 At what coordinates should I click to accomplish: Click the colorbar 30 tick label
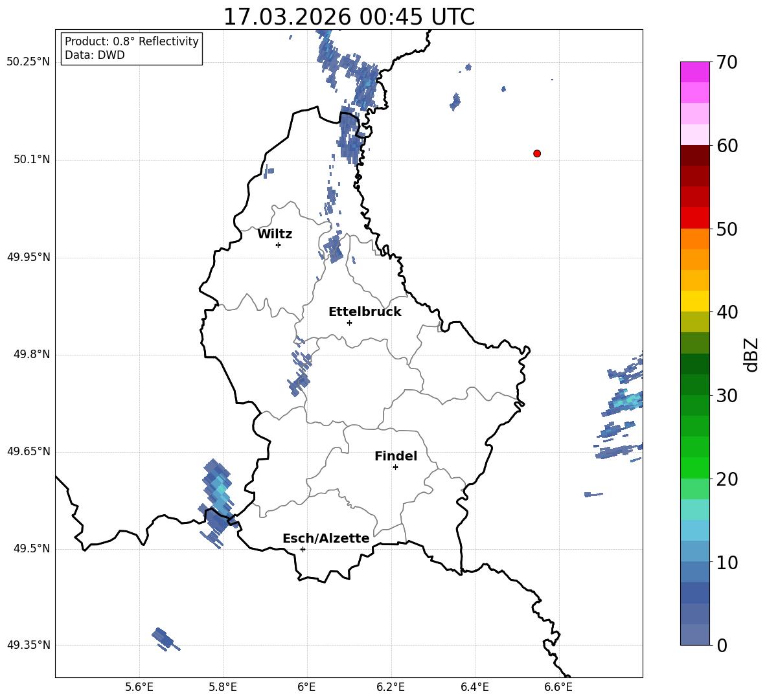point(727,396)
